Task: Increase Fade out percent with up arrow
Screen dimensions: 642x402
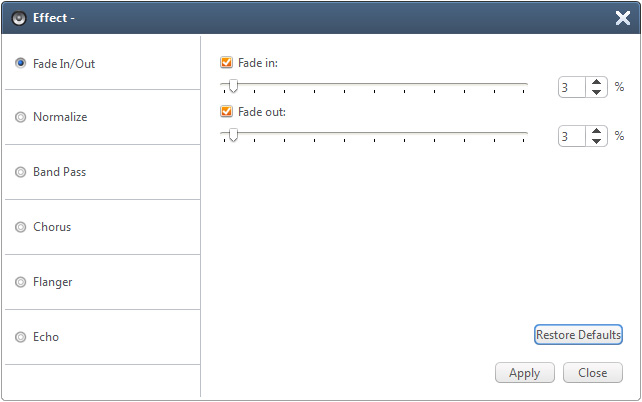Action: point(597,131)
